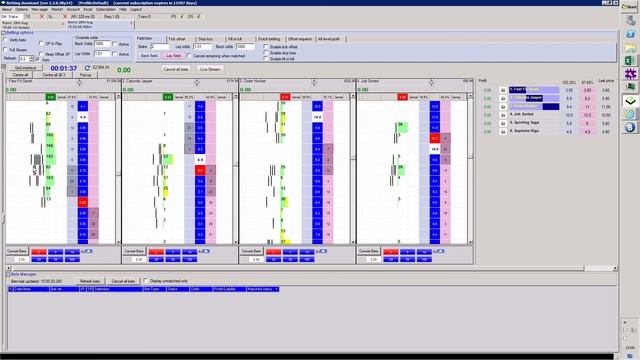
Task: Collapse the Bets Manager panel
Action: pyautogui.click(x=8, y=274)
